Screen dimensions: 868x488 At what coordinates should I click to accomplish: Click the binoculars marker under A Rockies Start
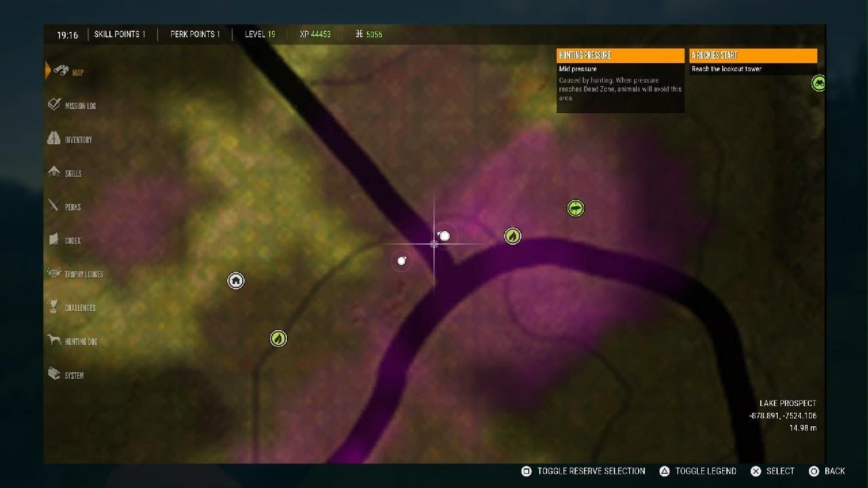coord(818,83)
